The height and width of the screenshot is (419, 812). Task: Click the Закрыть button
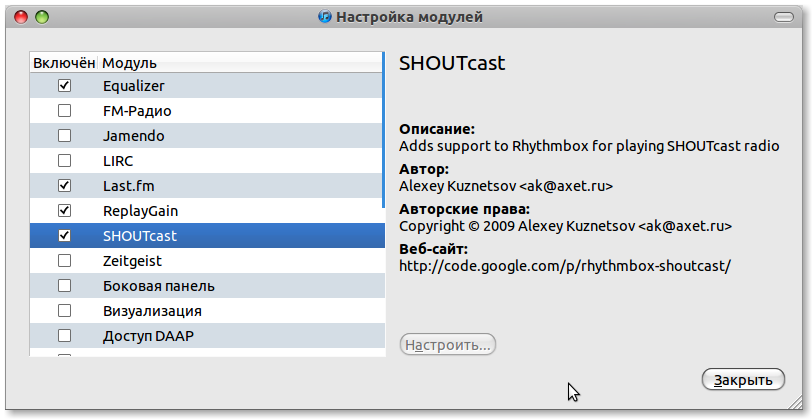pos(743,380)
